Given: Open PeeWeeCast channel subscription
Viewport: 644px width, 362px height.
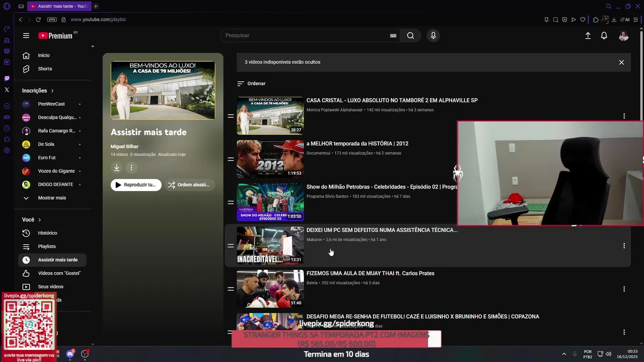Looking at the screenshot, I should pyautogui.click(x=53, y=104).
